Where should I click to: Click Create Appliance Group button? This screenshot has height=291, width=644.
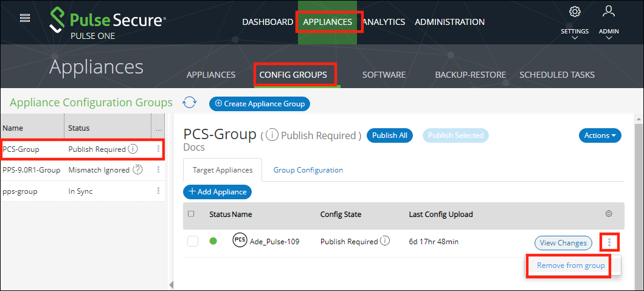click(260, 104)
